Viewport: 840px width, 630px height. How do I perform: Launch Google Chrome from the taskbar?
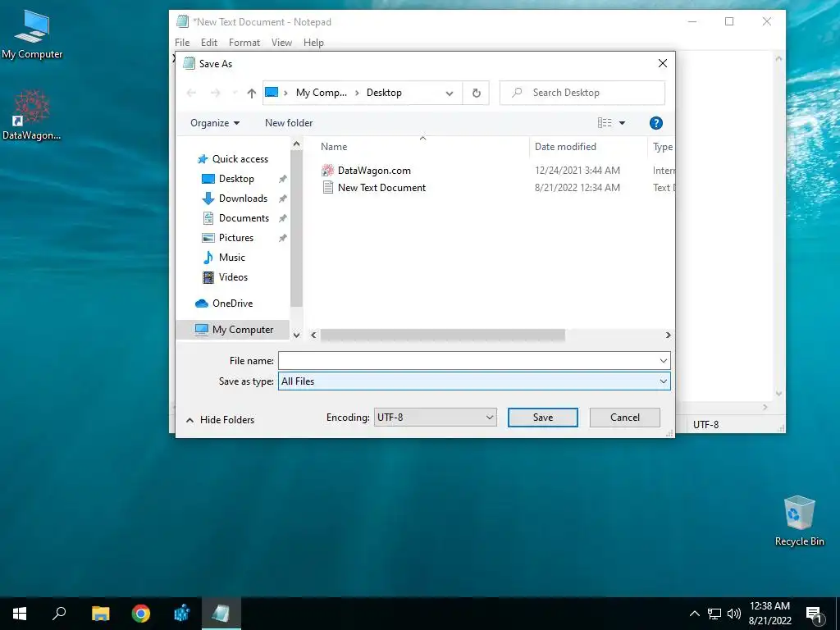141,614
